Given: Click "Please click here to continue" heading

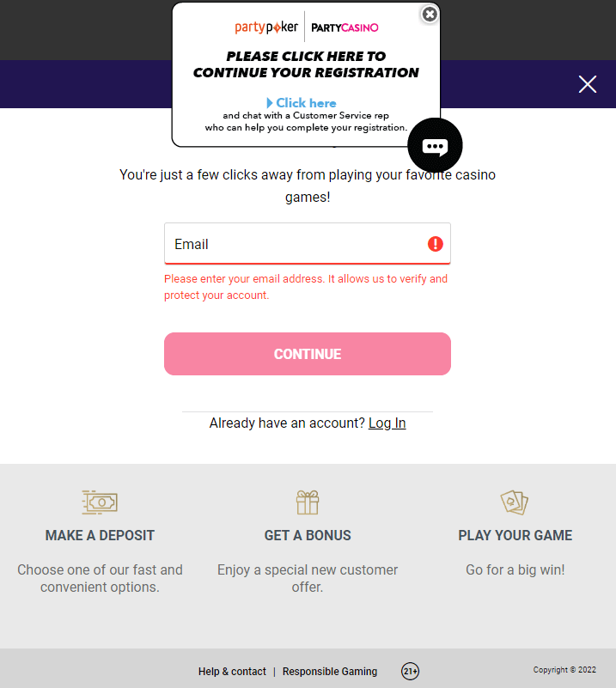Looking at the screenshot, I should click(306, 64).
